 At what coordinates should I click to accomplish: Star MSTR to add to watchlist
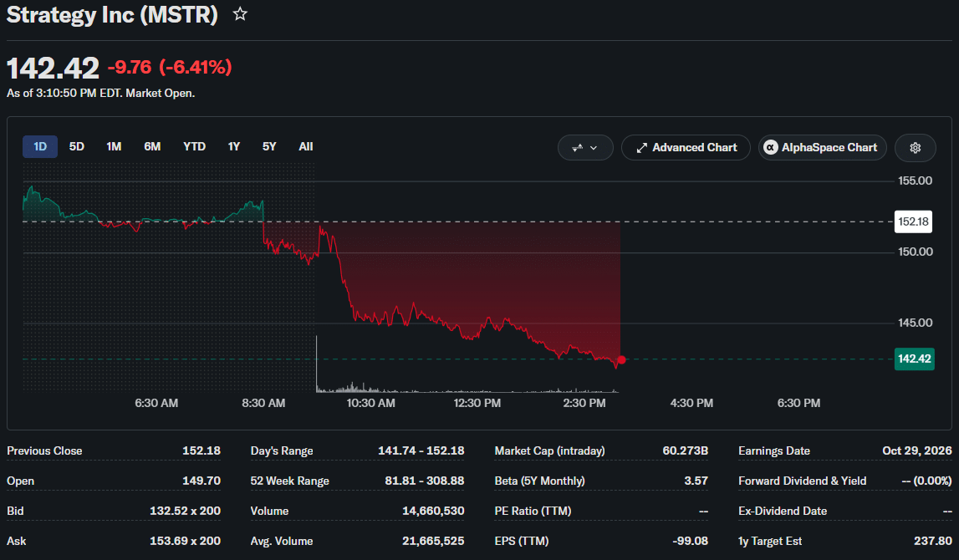pyautogui.click(x=240, y=14)
